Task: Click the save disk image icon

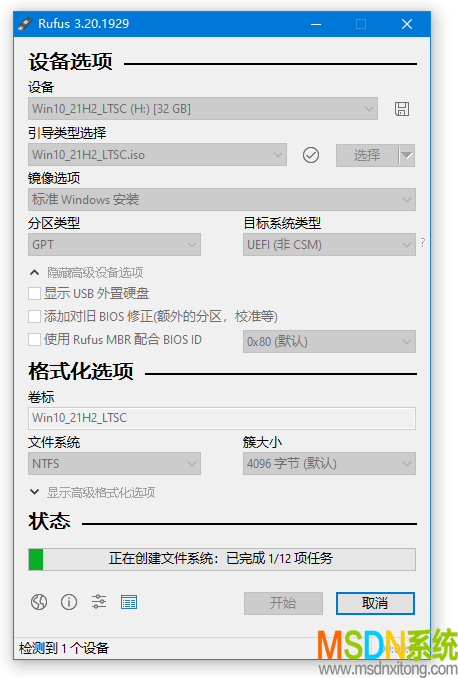Action: point(401,109)
